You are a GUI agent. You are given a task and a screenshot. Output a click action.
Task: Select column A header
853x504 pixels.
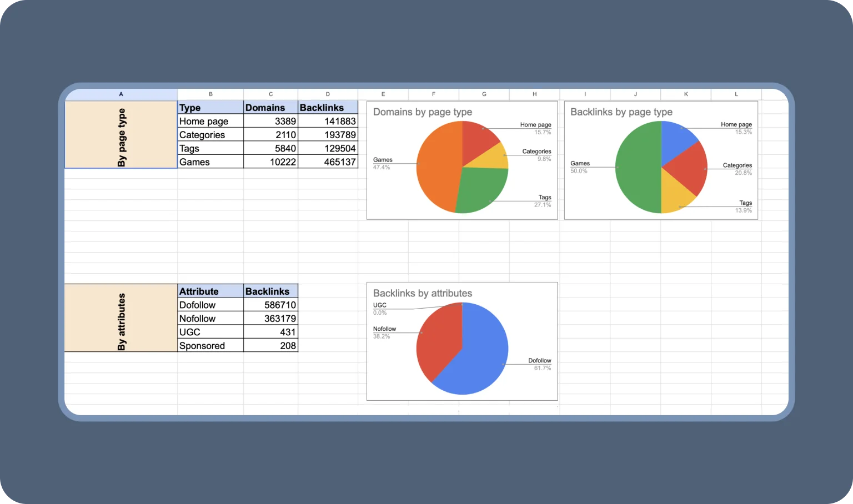[x=121, y=94]
